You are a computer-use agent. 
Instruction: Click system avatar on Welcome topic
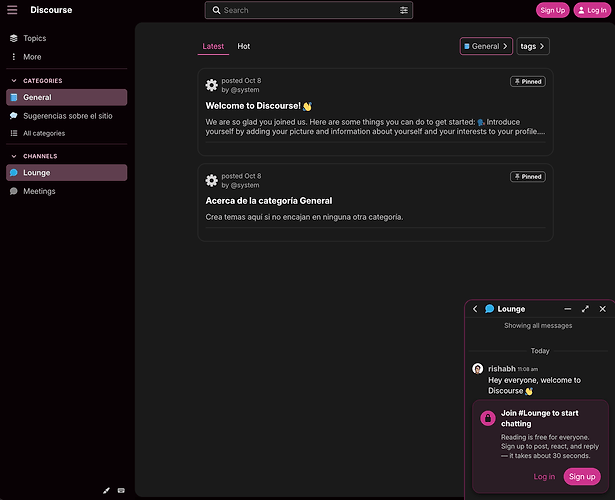click(211, 85)
